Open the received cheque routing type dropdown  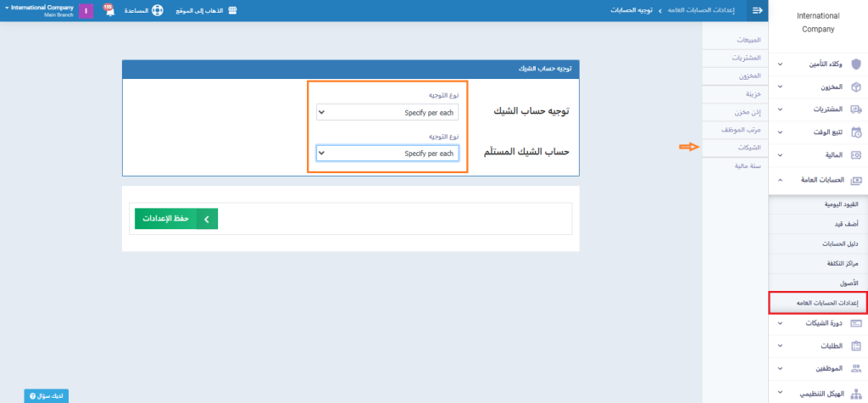pos(387,154)
